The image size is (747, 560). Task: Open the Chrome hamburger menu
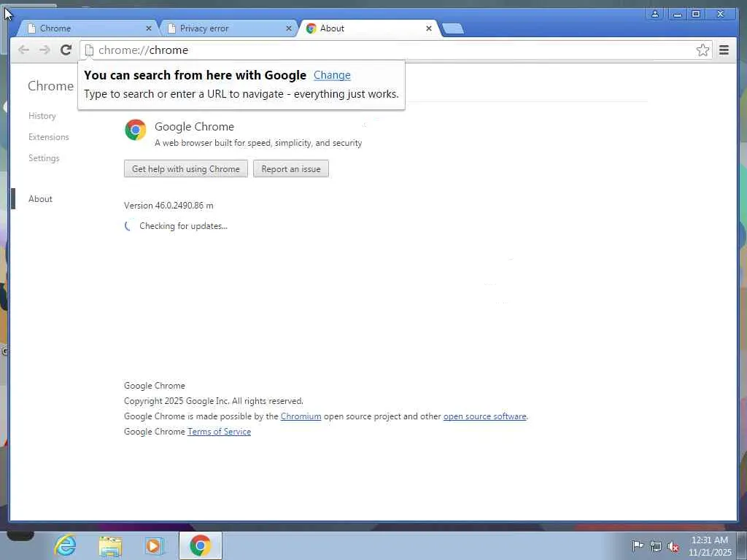coord(724,50)
